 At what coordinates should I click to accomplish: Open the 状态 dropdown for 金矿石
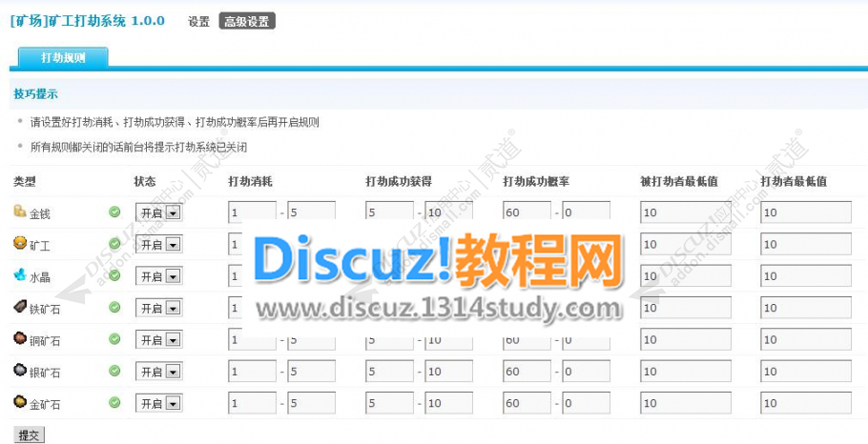pyautogui.click(x=159, y=404)
